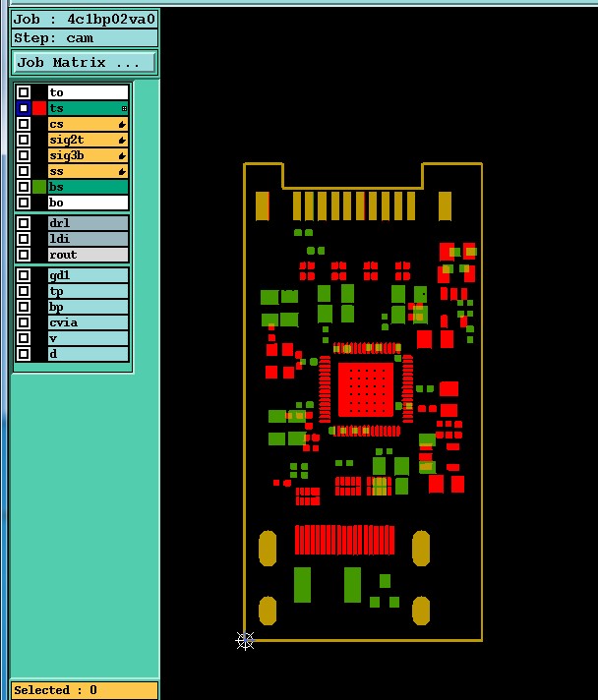This screenshot has width=598, height=700.
Task: Select the 'bo' layer name
Action: (88, 203)
